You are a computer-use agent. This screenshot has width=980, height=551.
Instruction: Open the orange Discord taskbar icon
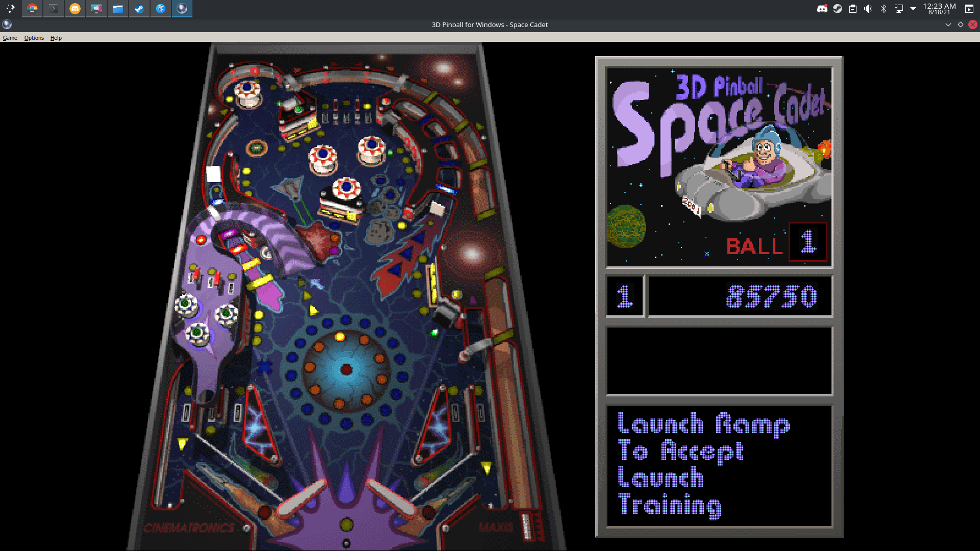click(x=75, y=8)
